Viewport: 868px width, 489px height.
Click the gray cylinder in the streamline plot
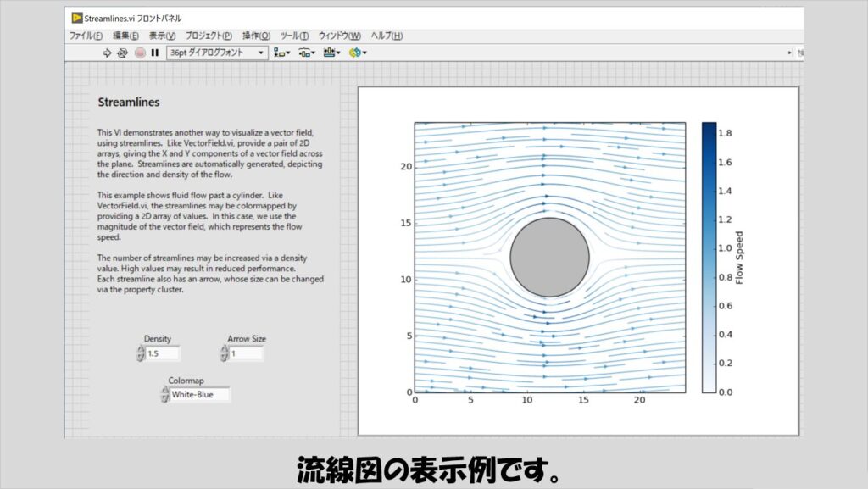[x=549, y=258]
